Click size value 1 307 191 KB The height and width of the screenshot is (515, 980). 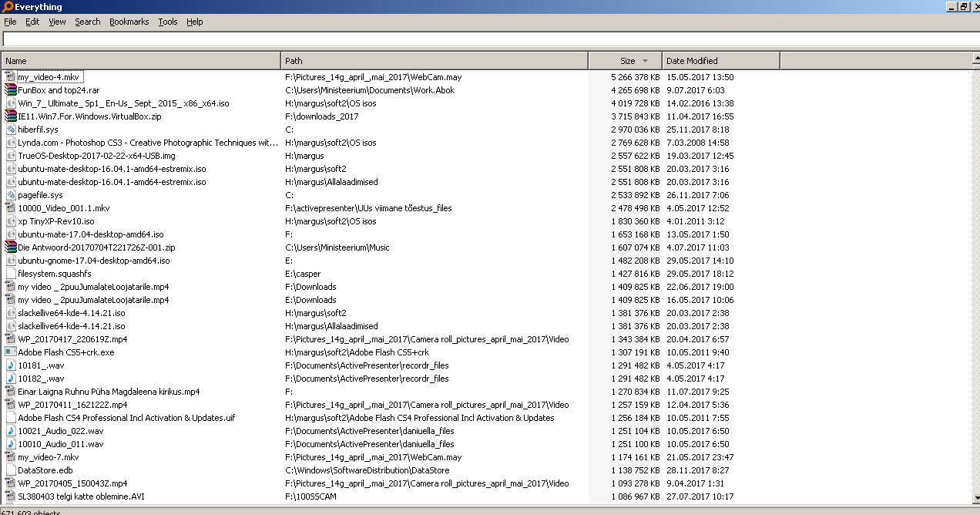(x=636, y=352)
